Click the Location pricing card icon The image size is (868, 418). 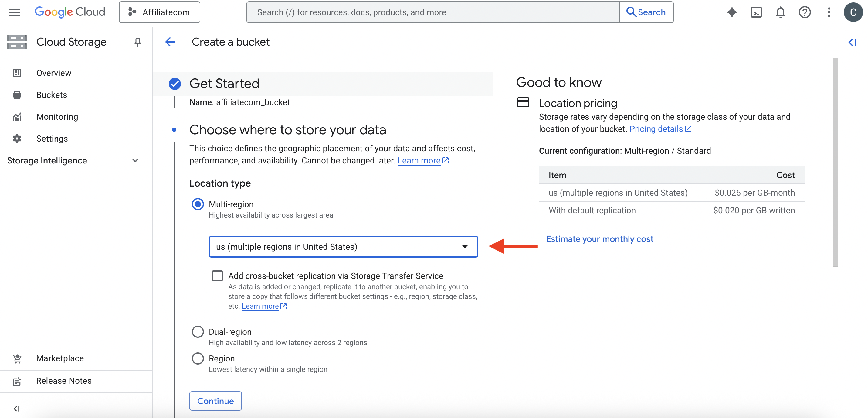pos(523,102)
